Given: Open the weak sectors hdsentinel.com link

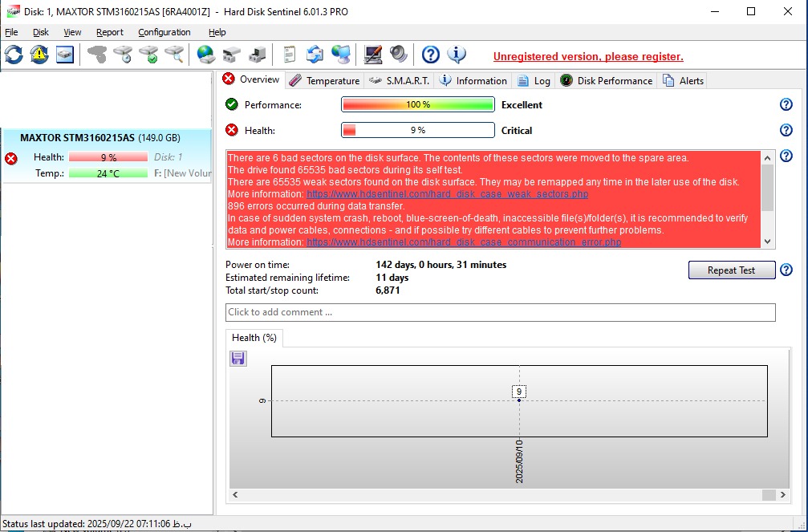Looking at the screenshot, I should (447, 194).
